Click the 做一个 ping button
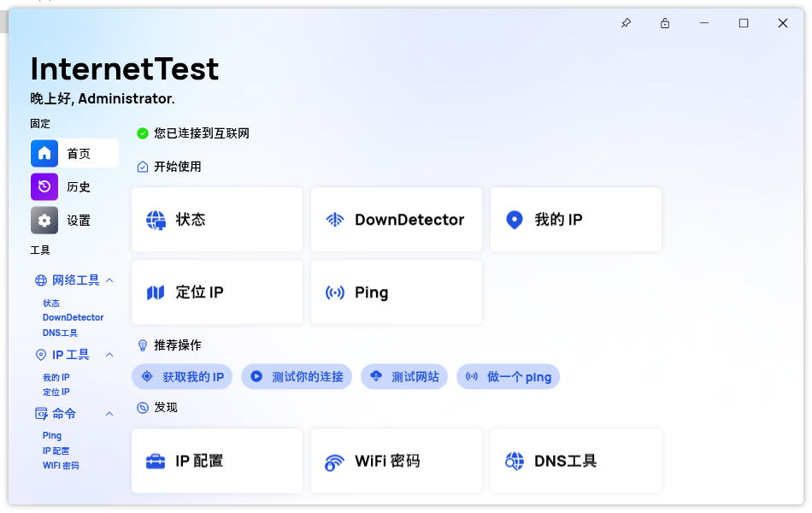Screen dimensions: 812x513 coord(508,377)
